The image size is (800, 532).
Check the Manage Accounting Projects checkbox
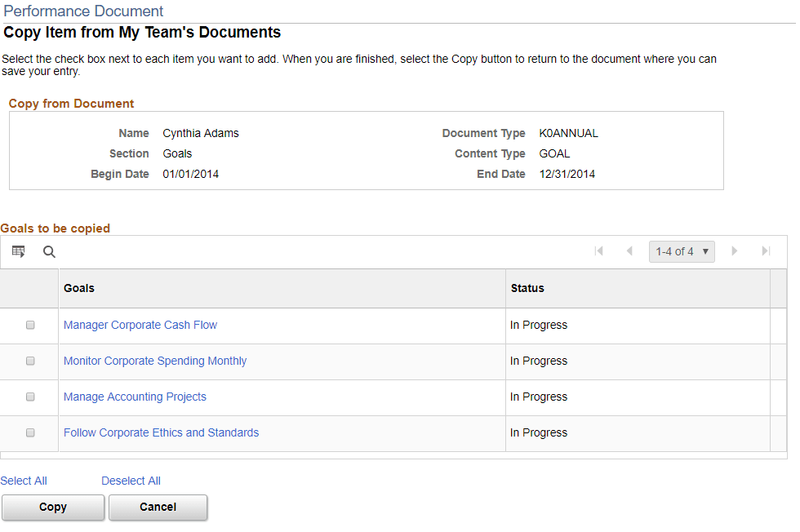click(x=29, y=397)
